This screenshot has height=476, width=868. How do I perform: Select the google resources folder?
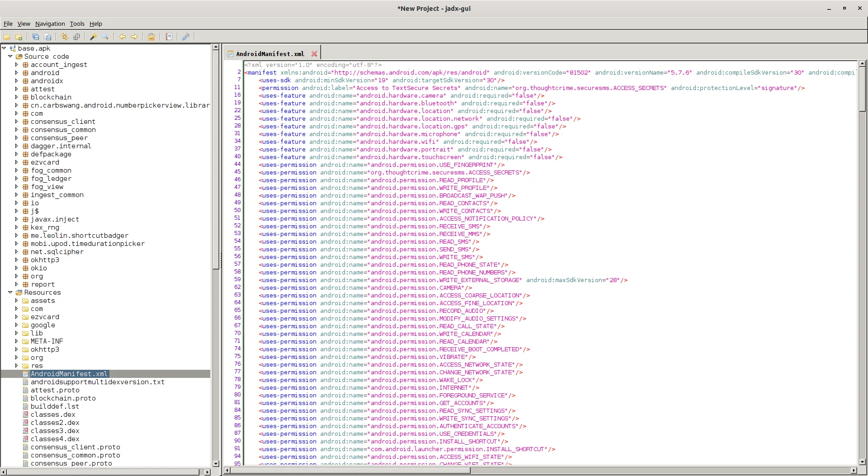(43, 325)
